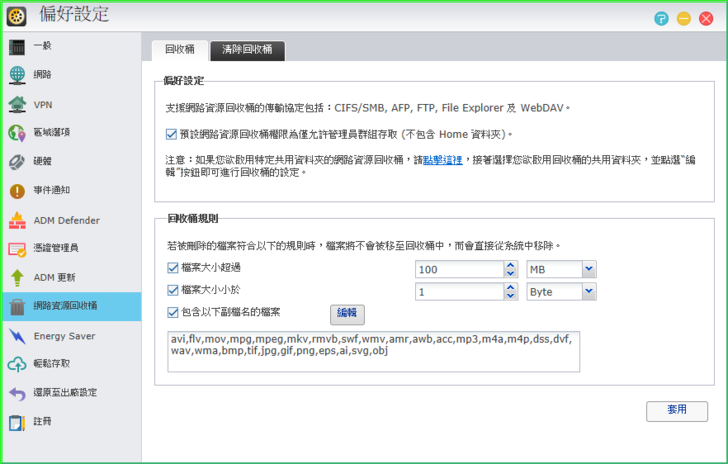The height and width of the screenshot is (464, 728).
Task: Minimize the window with yellow button
Action: [x=684, y=19]
